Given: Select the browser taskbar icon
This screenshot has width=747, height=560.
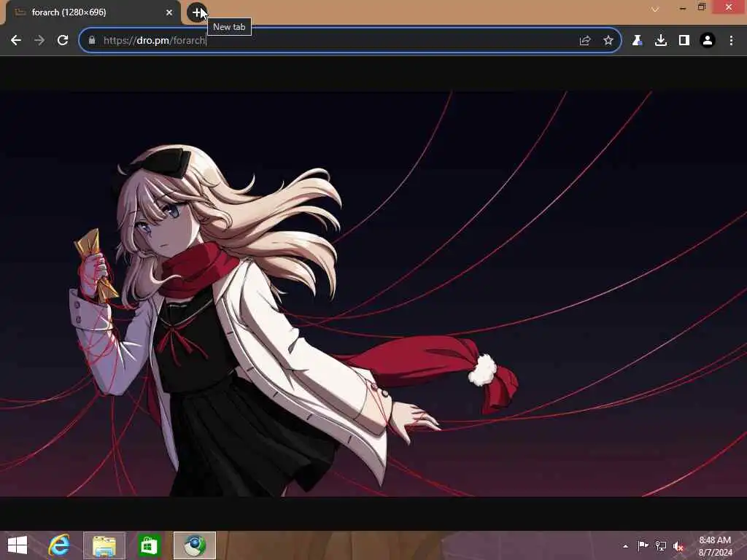Looking at the screenshot, I should click(x=195, y=545).
